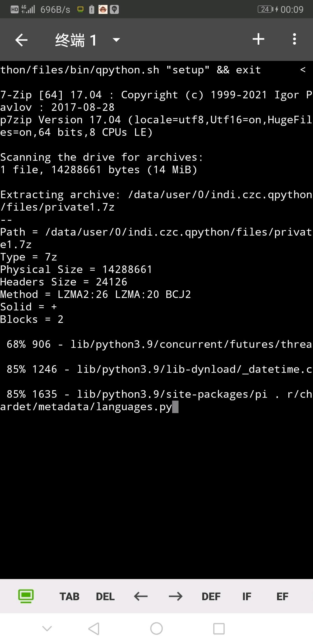The height and width of the screenshot is (644, 313).
Task: Hide keyboard with navigation chevron
Action: tap(47, 629)
